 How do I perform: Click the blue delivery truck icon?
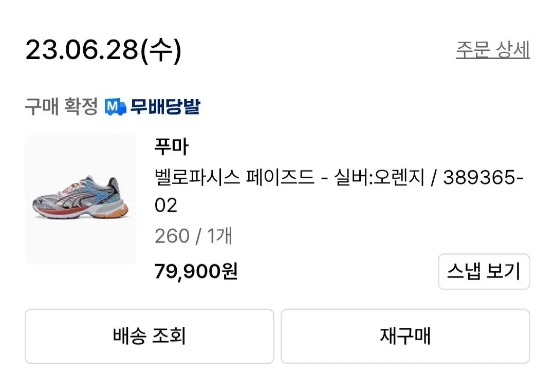115,107
